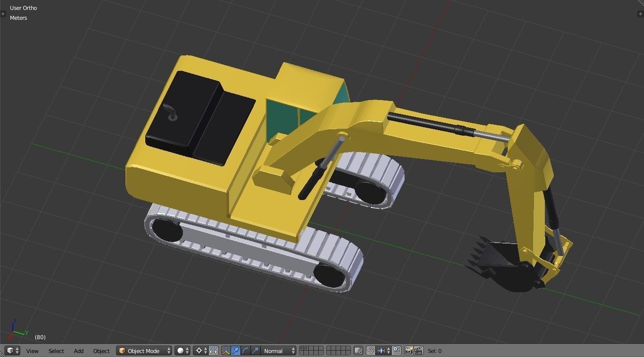Enable the scale manipulator icon
The width and height of the screenshot is (644, 357).
tap(256, 351)
